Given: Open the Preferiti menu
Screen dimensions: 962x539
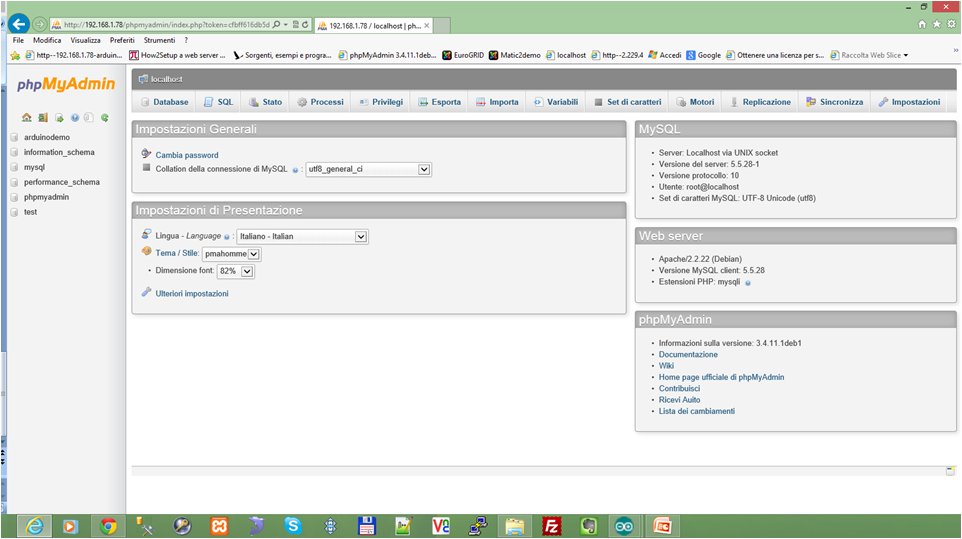Looking at the screenshot, I should 122,40.
